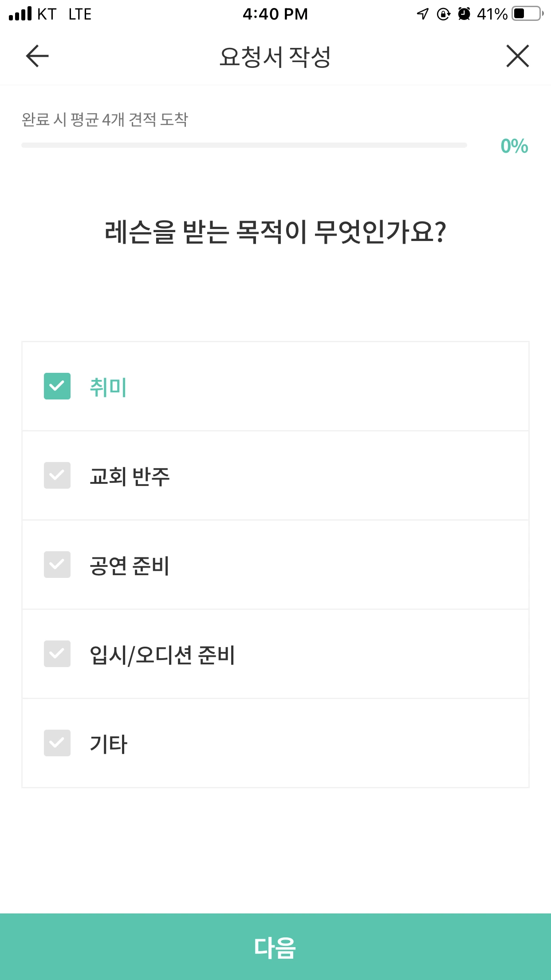The width and height of the screenshot is (551, 980).
Task: Check the 입시/오디션 준비 checkbox
Action: [x=57, y=654]
